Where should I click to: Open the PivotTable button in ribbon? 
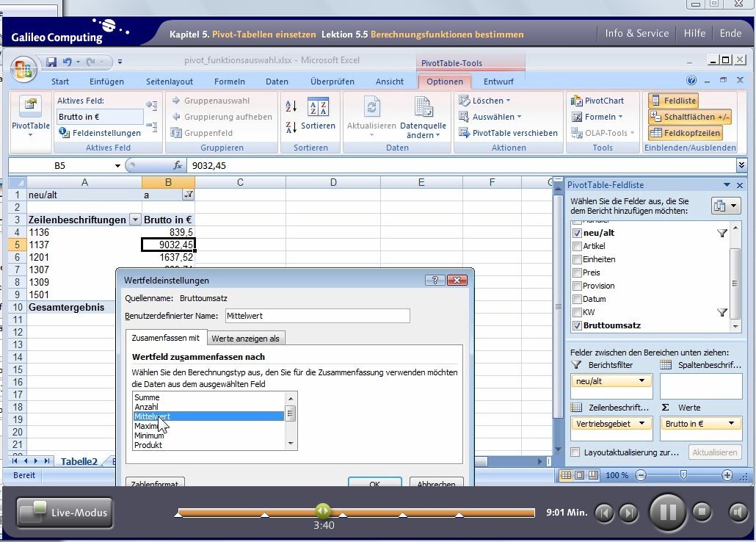click(30, 116)
